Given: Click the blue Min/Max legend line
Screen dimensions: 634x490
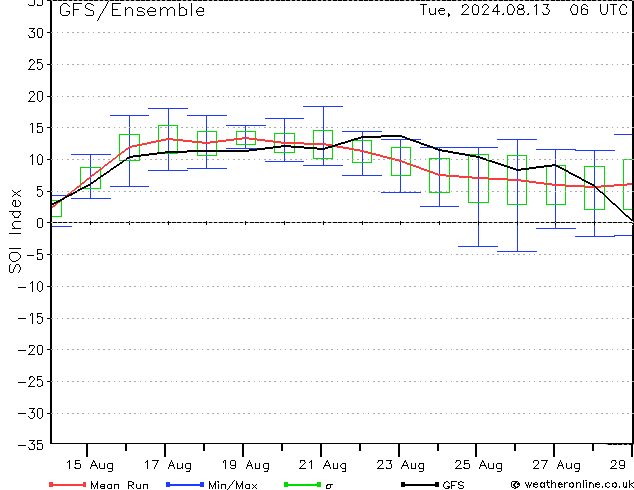Looking at the screenshot, I should tap(185, 484).
